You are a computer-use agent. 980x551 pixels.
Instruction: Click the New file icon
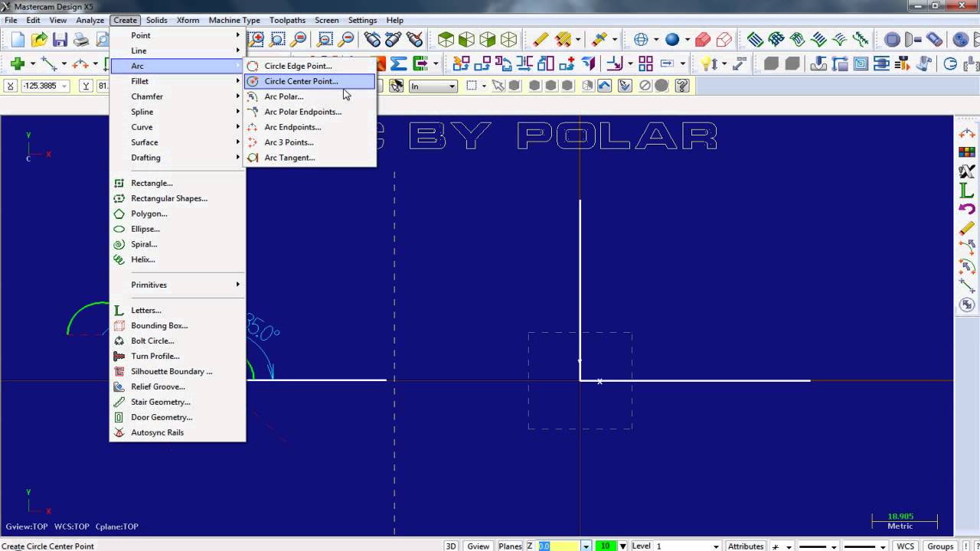click(18, 40)
